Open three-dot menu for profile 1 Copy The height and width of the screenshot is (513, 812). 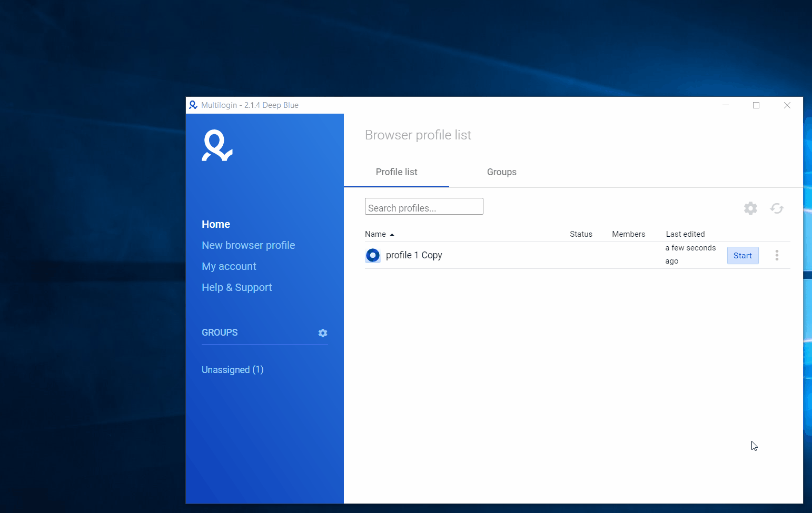tap(777, 255)
